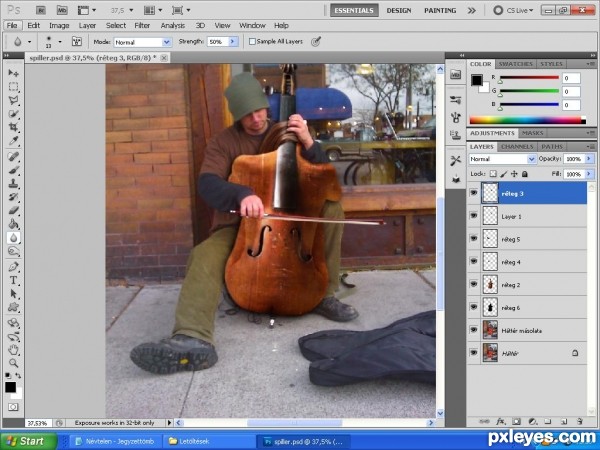
Task: Select the Eyedropper tool
Action: (13, 140)
